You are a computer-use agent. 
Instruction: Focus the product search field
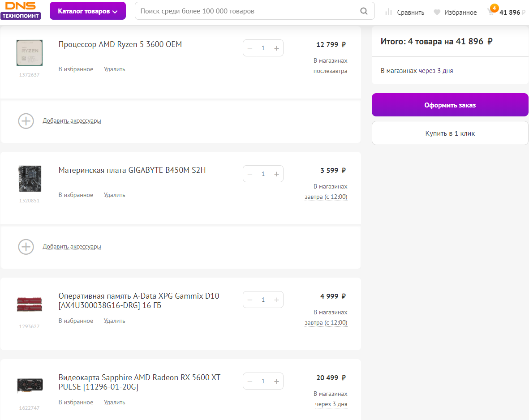[x=246, y=11]
